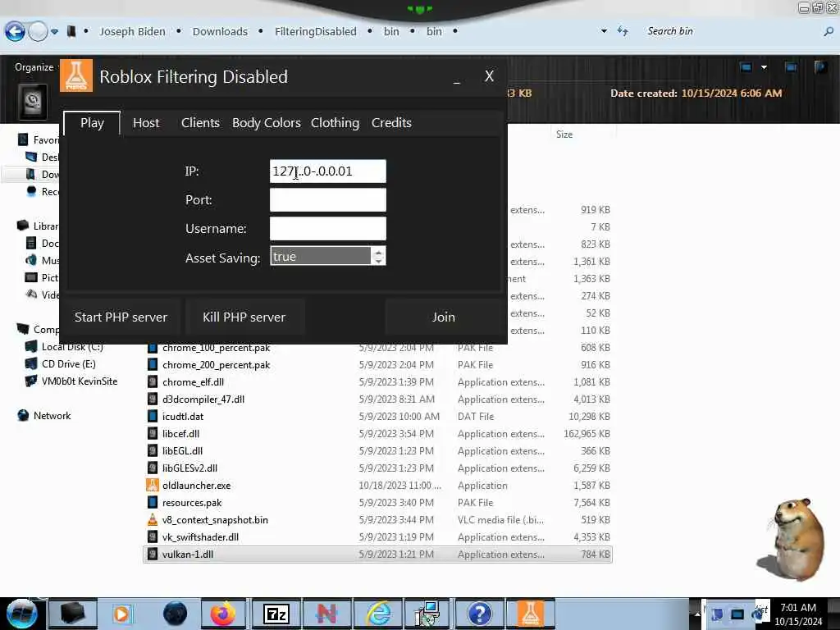The width and height of the screenshot is (840, 630).
Task: Switch to Body Colors tab
Action: pos(267,123)
